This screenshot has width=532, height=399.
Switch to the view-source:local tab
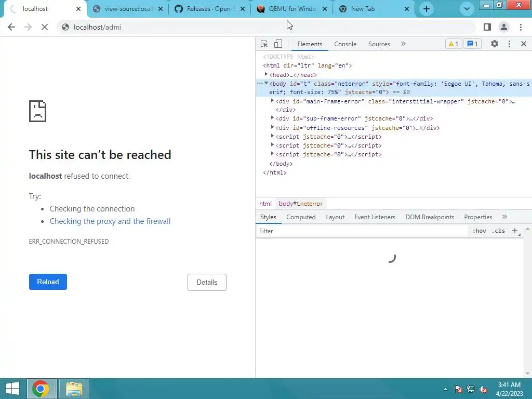(x=128, y=9)
